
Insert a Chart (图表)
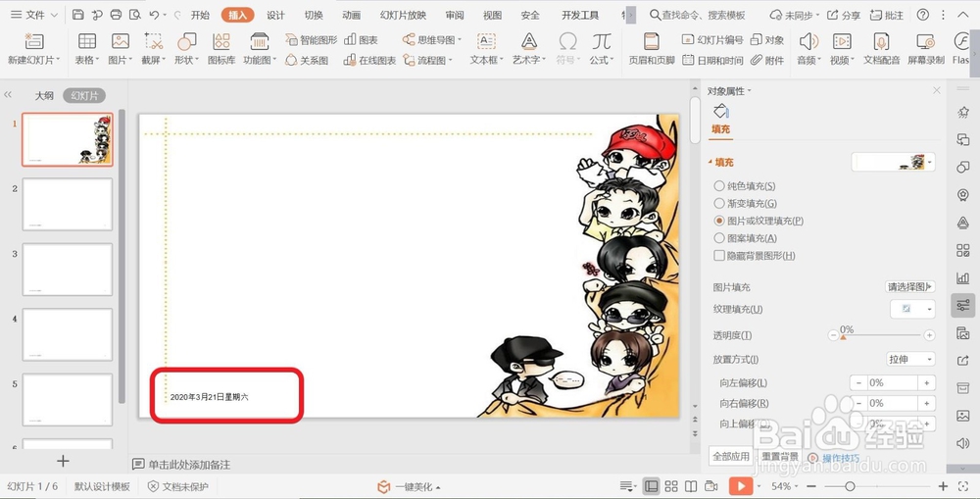(362, 40)
